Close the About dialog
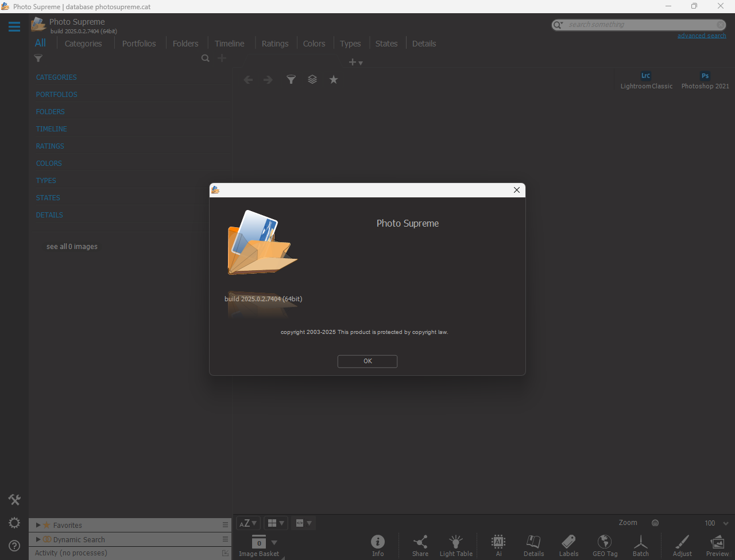The image size is (735, 560). tap(517, 190)
